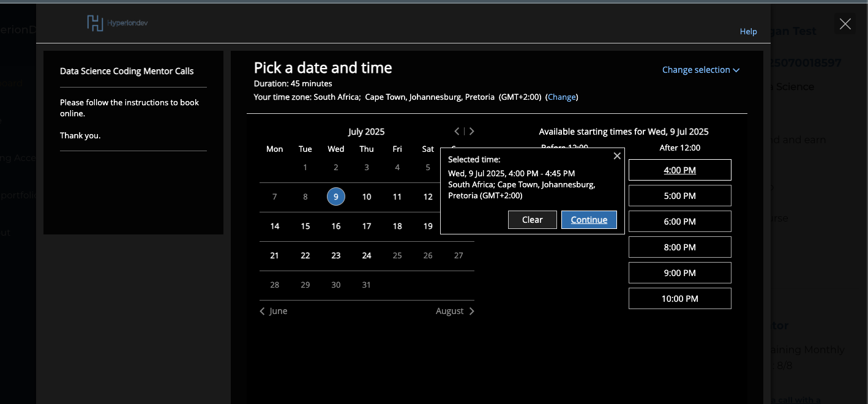
Task: Expand the Change selection dropdown
Action: [700, 70]
